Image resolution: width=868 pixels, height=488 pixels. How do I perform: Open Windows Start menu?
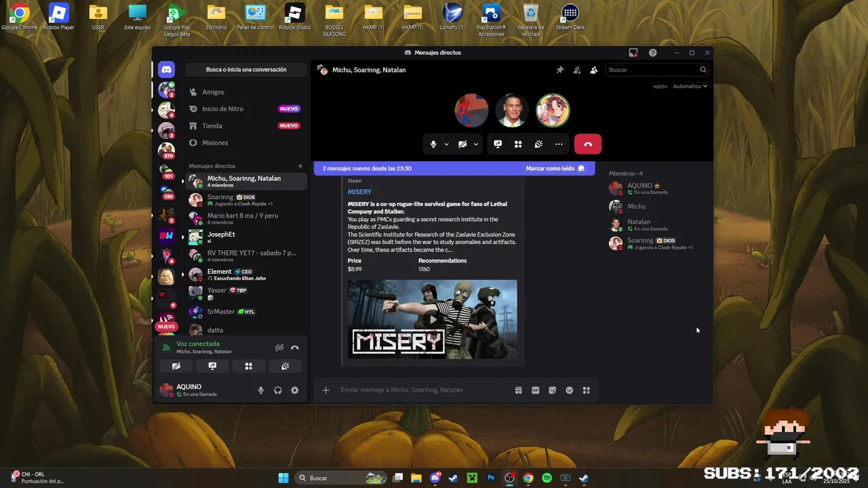[x=283, y=478]
